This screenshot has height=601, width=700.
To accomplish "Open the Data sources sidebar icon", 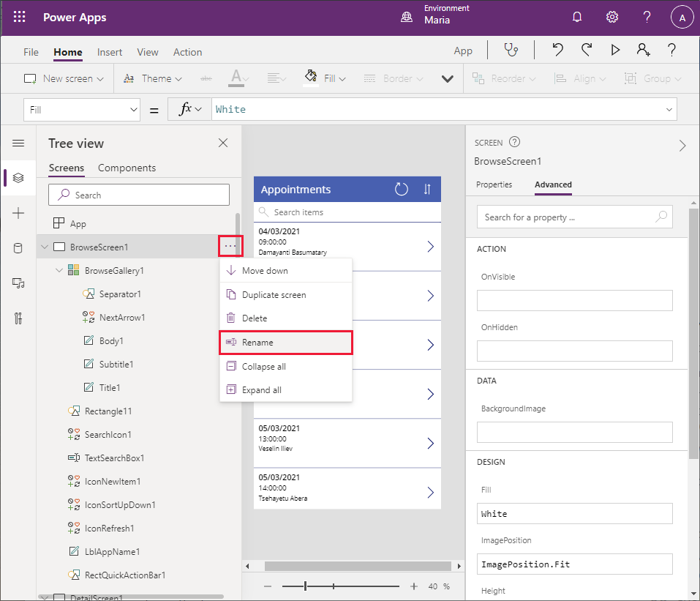I will (18, 248).
